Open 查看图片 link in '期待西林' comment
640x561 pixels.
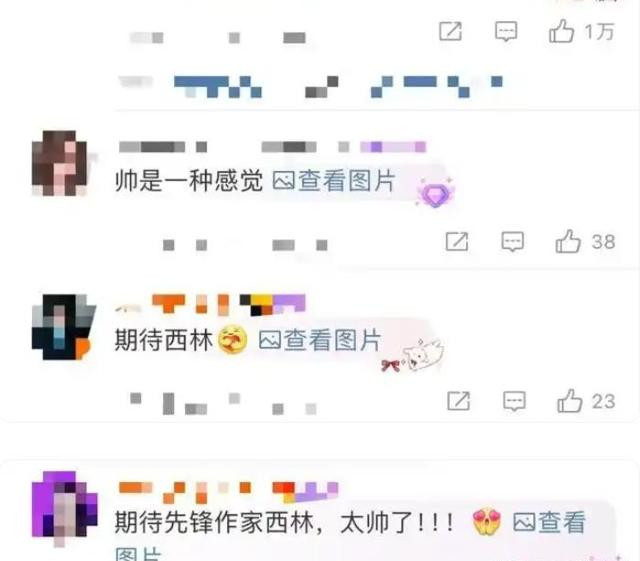point(320,340)
